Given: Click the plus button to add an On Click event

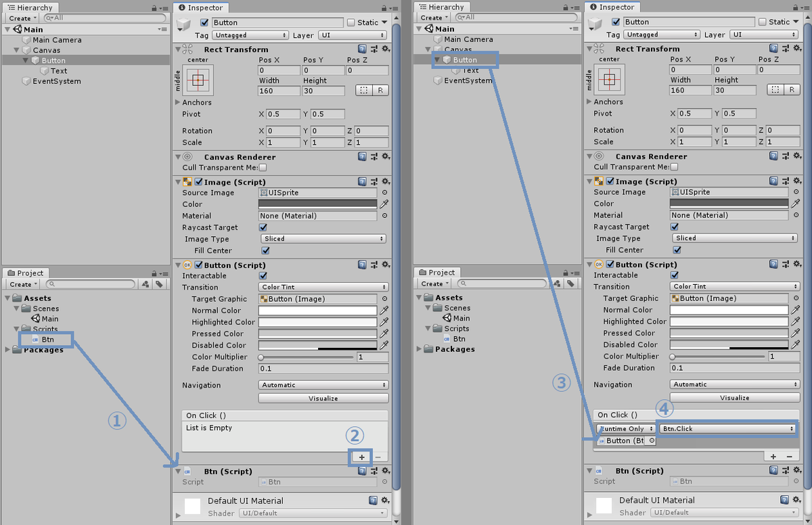Looking at the screenshot, I should (361, 457).
